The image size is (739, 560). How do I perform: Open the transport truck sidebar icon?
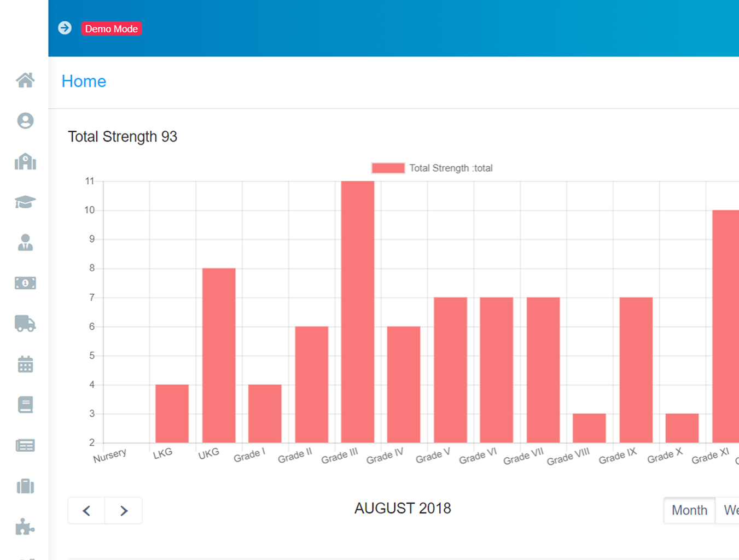25,324
